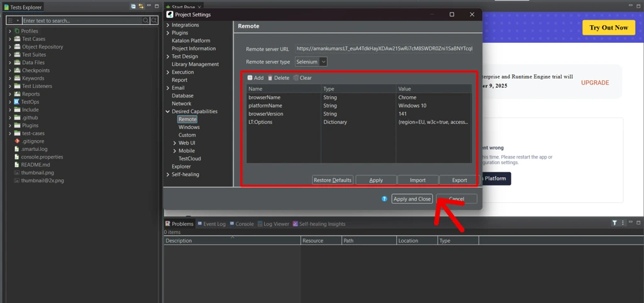Click the Object Repository icon
644x303 pixels.
tap(17, 47)
